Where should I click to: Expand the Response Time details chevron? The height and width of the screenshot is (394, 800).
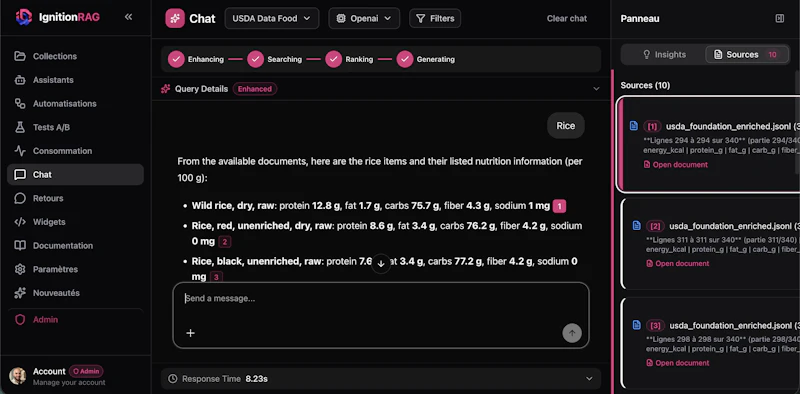[589, 379]
